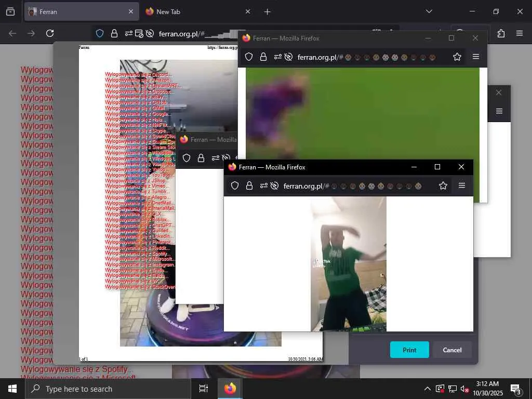Go forward in main browser window

(x=31, y=33)
